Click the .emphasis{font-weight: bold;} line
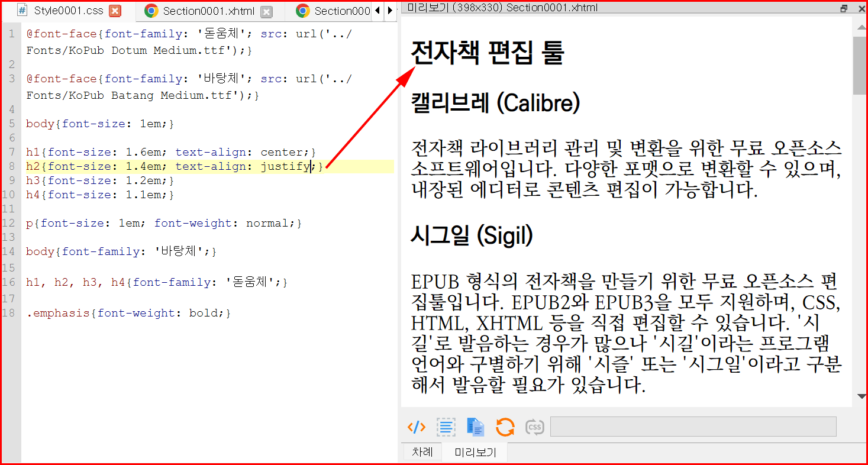Screen dimensions: 868x465 (128, 313)
